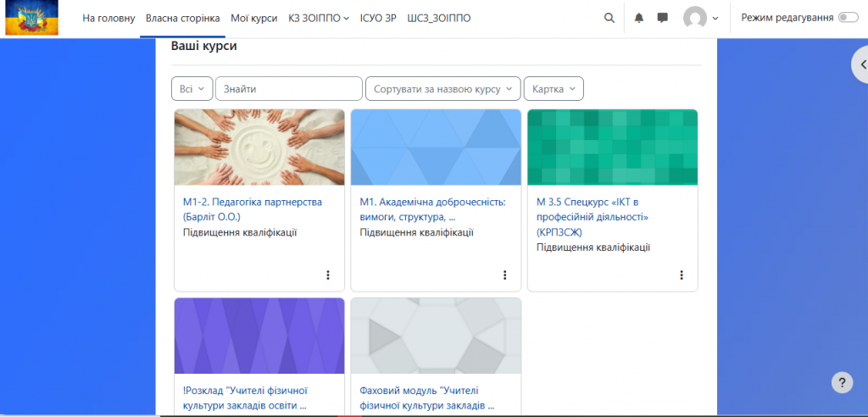The width and height of the screenshot is (868, 417).
Task: Open course М1-2. Педагогіка партнерства link
Action: pyautogui.click(x=253, y=209)
